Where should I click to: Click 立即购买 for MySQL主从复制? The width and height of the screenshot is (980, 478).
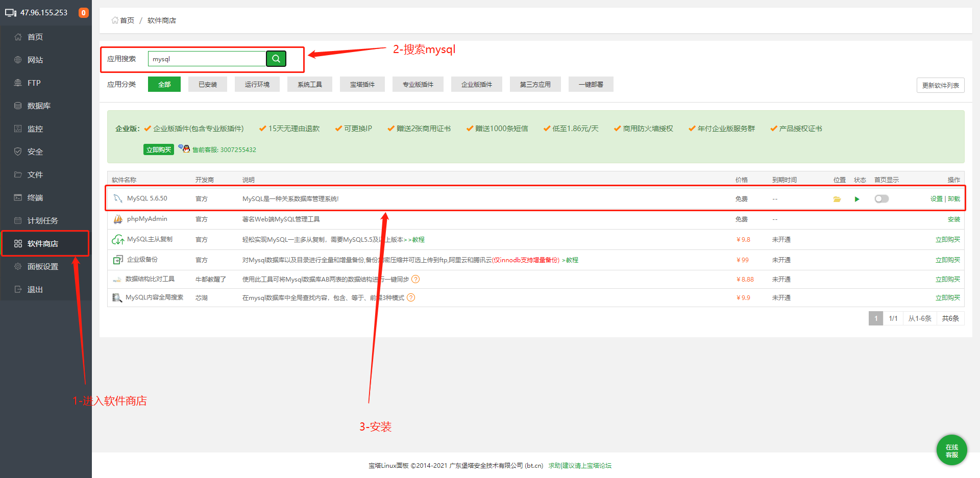(x=948, y=240)
